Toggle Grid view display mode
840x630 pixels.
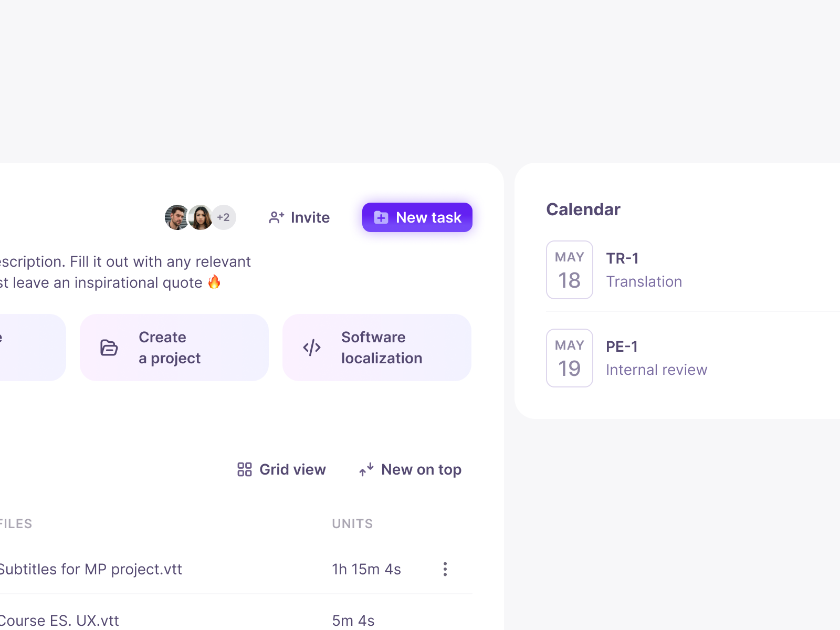[281, 469]
